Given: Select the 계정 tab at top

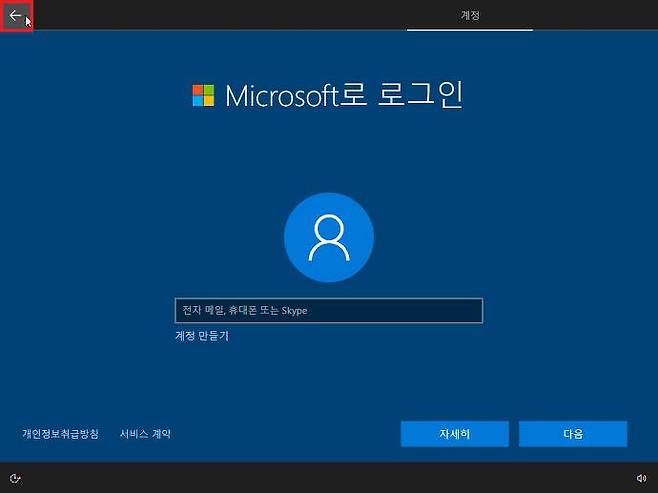Looking at the screenshot, I should click(x=470, y=16).
